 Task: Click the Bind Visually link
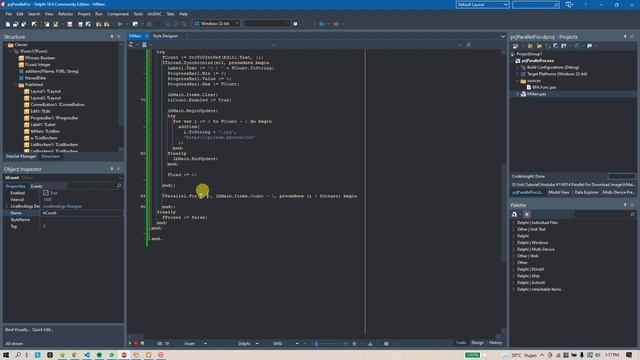[x=17, y=330]
